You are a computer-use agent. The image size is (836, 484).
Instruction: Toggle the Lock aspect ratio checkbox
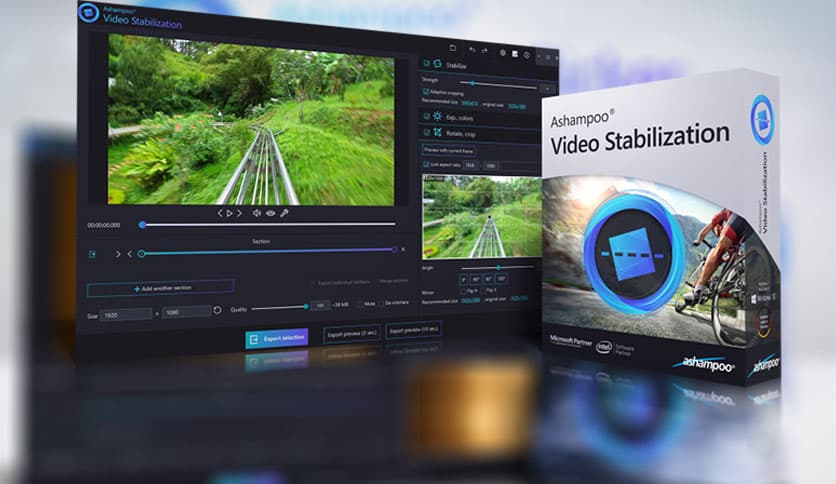pyautogui.click(x=425, y=164)
